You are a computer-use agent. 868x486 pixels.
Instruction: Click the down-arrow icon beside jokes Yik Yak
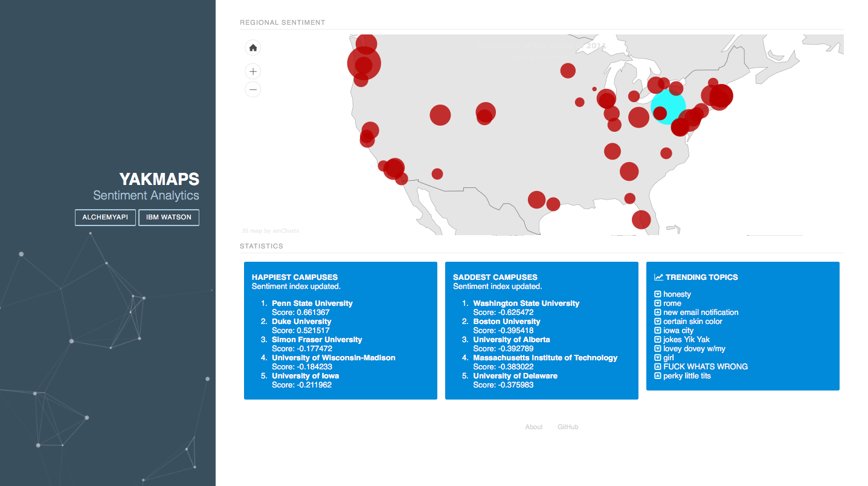tap(658, 340)
